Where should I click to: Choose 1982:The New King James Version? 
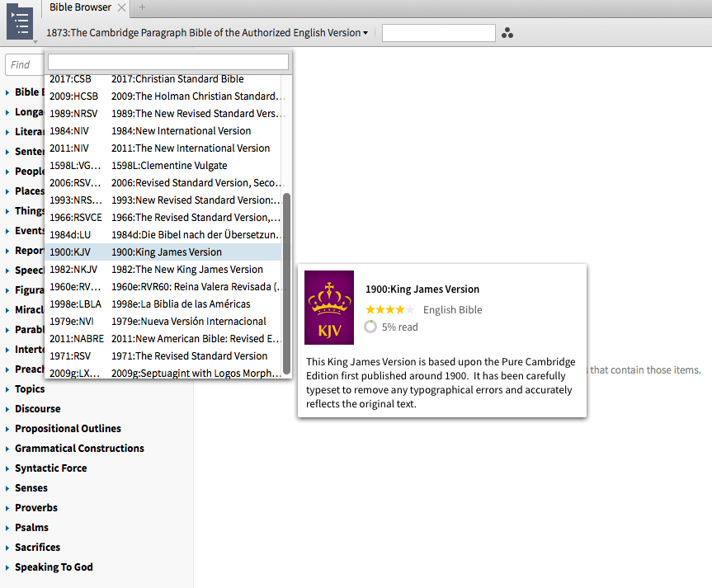[x=163, y=269]
